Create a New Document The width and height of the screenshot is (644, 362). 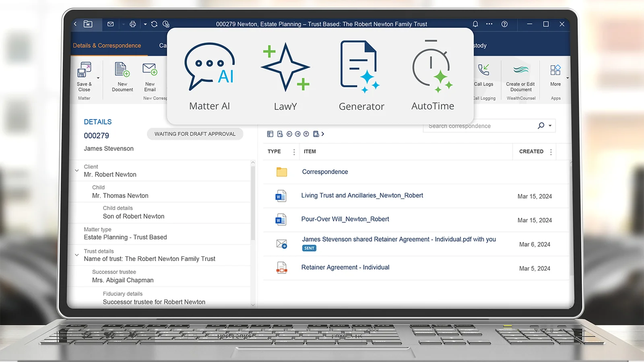tap(122, 77)
